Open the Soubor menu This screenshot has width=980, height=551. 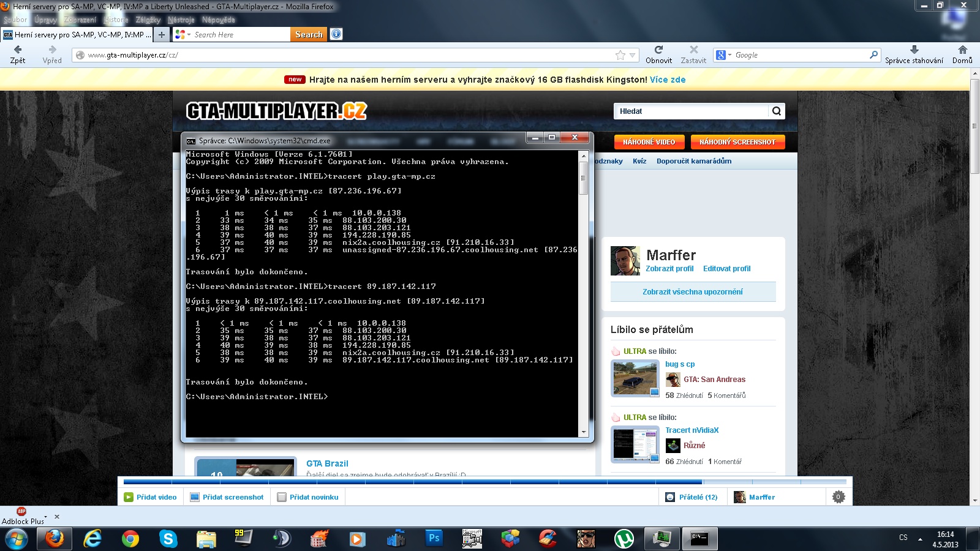pos(15,20)
